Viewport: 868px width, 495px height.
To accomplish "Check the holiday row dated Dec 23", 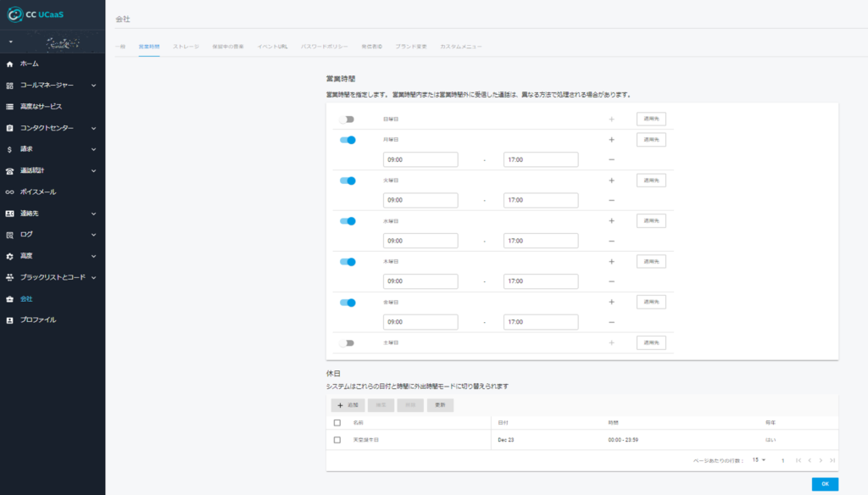I will point(337,440).
